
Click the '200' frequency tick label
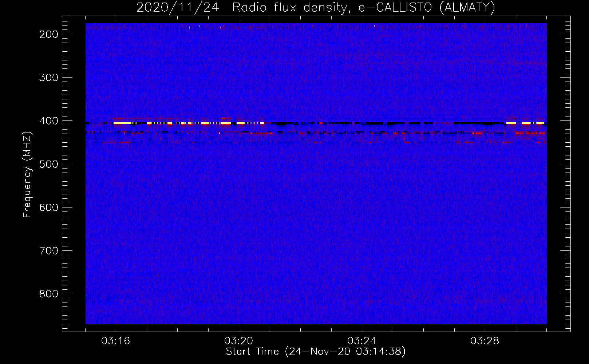49,34
